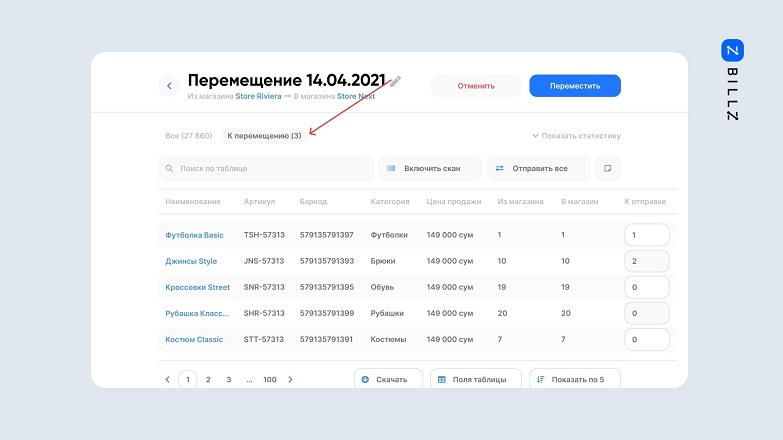Screen dimensions: 783x440
Task: Select the К перемещению (3) tab
Action: point(264,136)
